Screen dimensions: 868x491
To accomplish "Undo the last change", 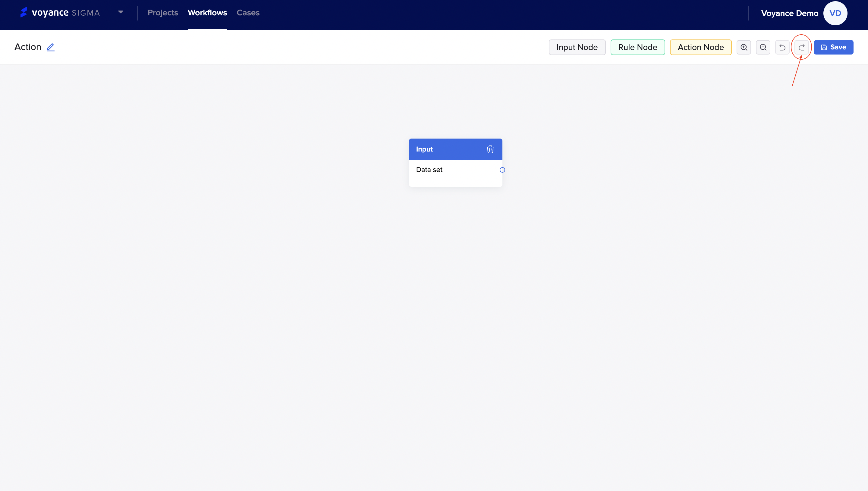I will pos(782,47).
